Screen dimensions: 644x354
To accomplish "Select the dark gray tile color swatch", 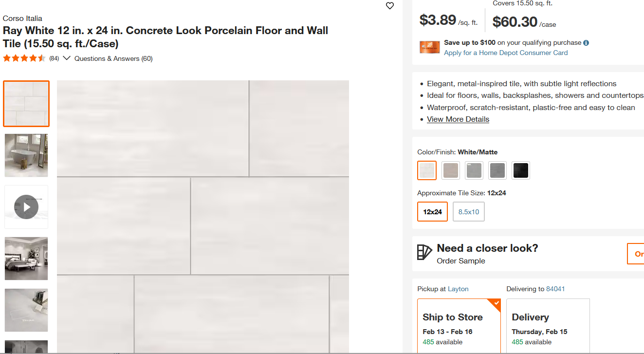I will click(497, 170).
